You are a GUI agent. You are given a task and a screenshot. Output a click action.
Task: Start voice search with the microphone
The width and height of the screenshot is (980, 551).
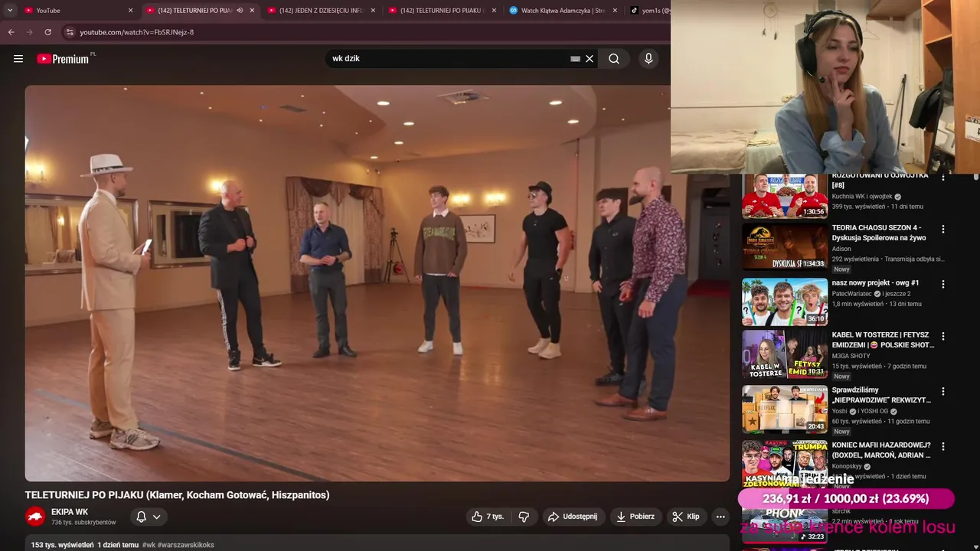pyautogui.click(x=648, y=59)
